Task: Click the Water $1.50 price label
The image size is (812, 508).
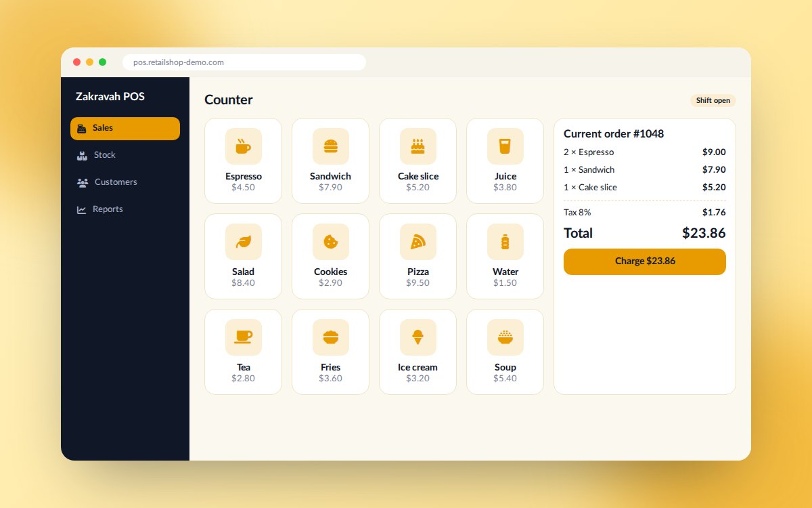Action: 505,282
